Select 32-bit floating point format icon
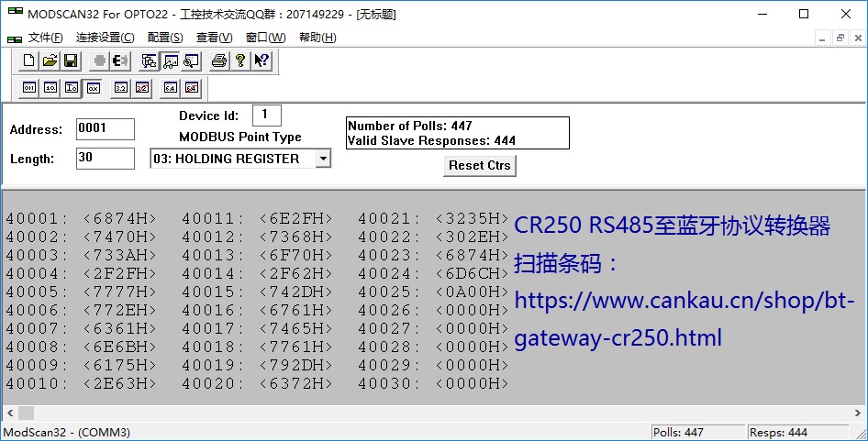 (x=121, y=88)
